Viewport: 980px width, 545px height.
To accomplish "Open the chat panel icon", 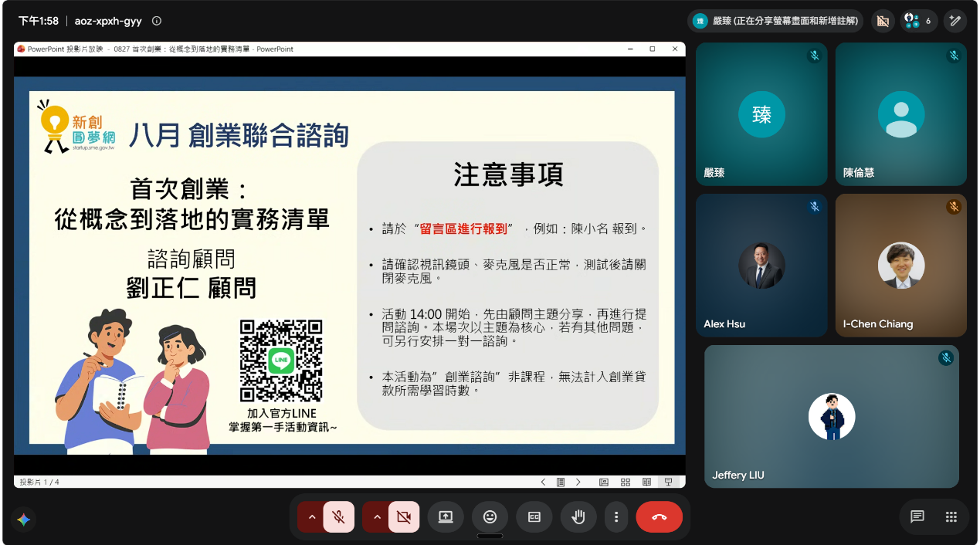I will tap(917, 517).
